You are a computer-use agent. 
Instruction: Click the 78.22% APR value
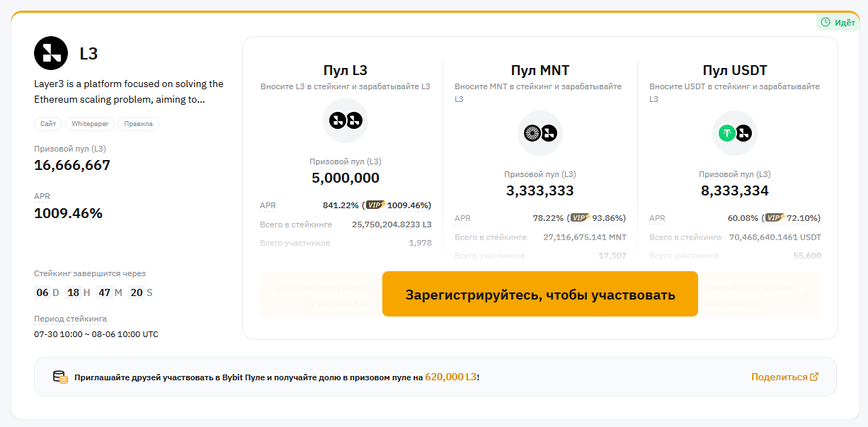click(549, 218)
